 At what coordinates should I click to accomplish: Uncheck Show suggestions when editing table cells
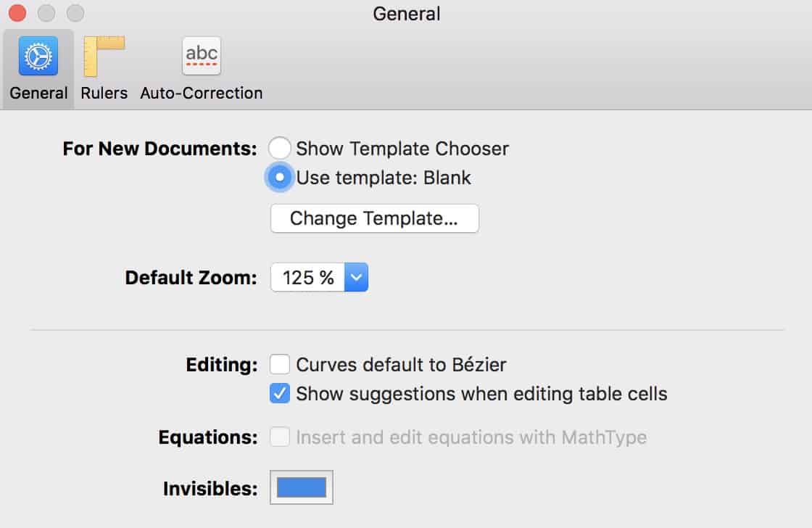[x=280, y=393]
